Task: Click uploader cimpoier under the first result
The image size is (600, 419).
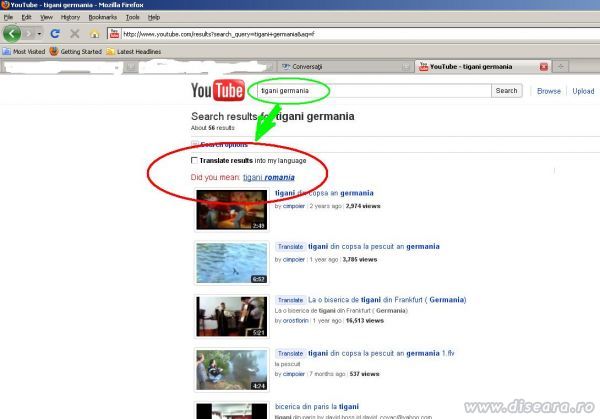Action: [x=293, y=206]
